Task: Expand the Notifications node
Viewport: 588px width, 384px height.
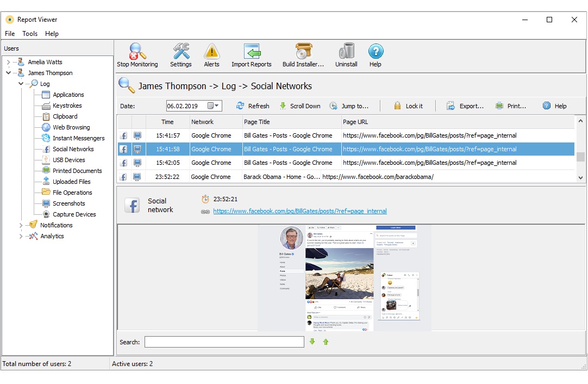Action: (21, 225)
